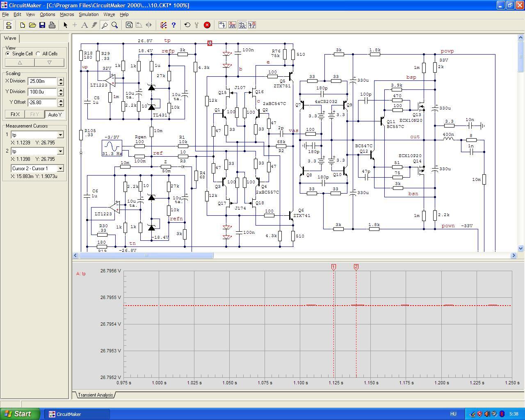Screen dimensions: 525x420
Task: Open file using the folder icon
Action: click(x=32, y=25)
